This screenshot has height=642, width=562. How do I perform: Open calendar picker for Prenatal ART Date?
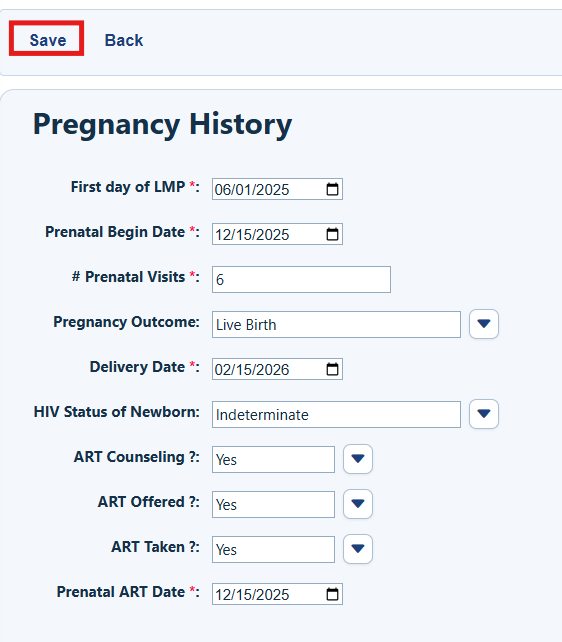332,594
